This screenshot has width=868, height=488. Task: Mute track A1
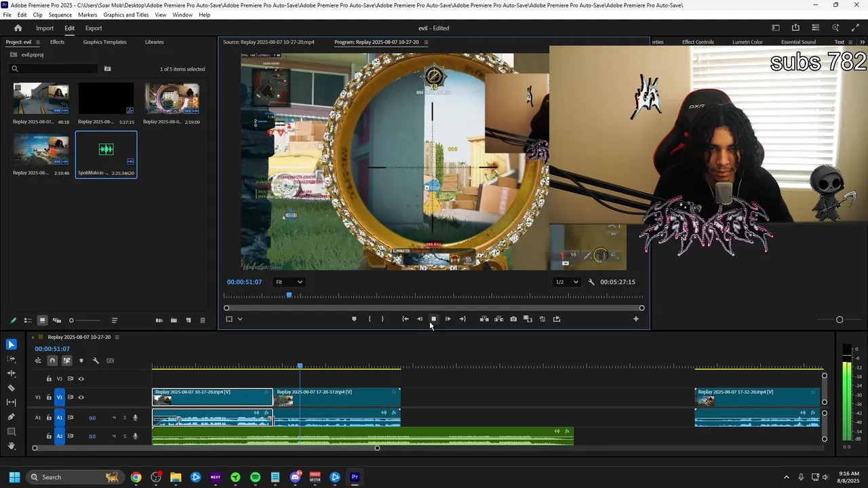(x=114, y=418)
